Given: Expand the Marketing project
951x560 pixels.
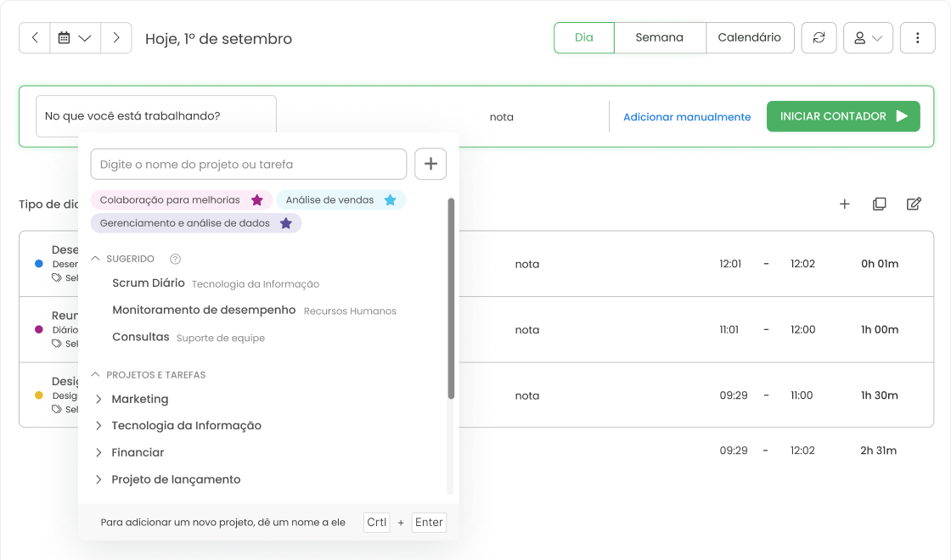Looking at the screenshot, I should (98, 399).
